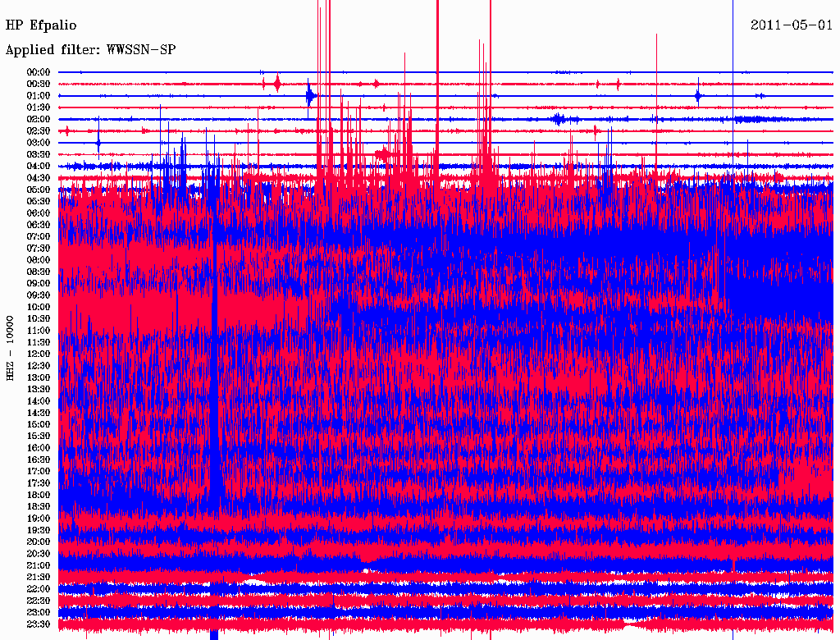Screen dimensions: 840x640
Task: Click the blue block marker below the bottom trace
Action: click(x=214, y=634)
